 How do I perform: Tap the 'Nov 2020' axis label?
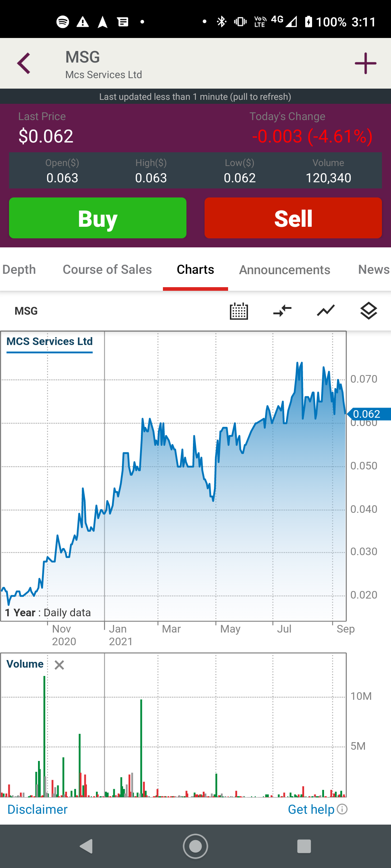[64, 635]
